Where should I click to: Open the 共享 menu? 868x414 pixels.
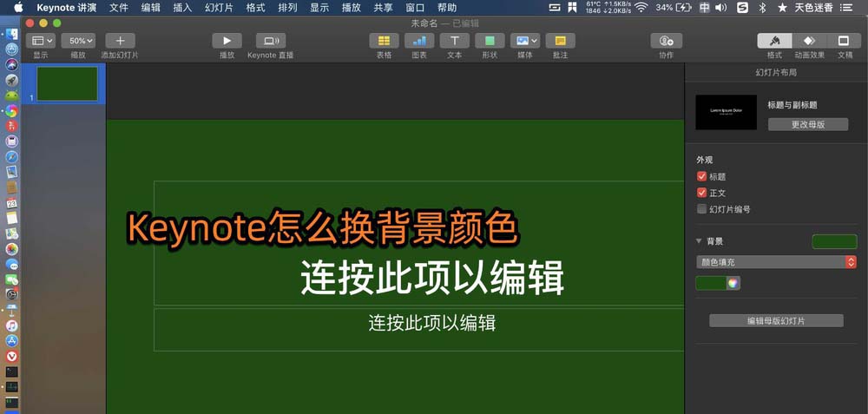[383, 7]
